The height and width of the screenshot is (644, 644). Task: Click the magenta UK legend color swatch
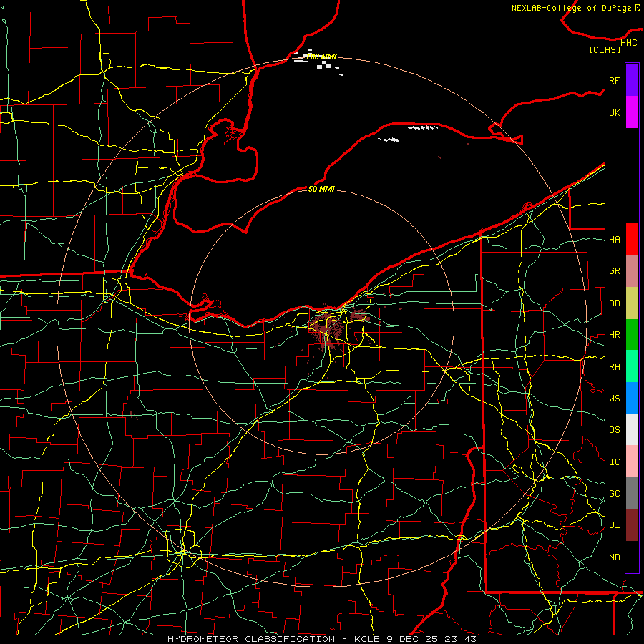click(x=632, y=112)
